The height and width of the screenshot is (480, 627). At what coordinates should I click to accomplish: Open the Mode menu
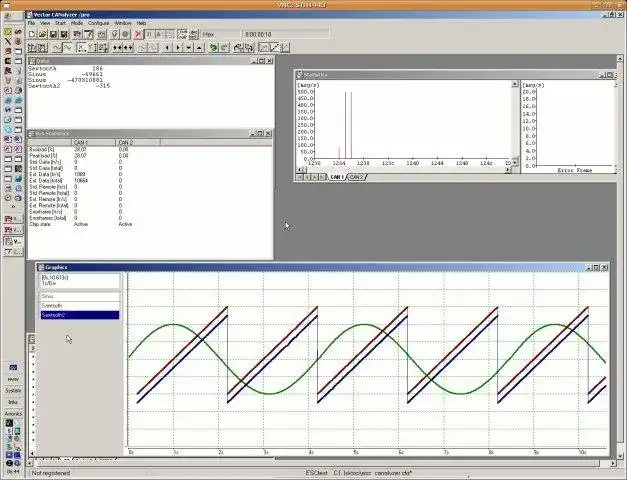(77, 23)
